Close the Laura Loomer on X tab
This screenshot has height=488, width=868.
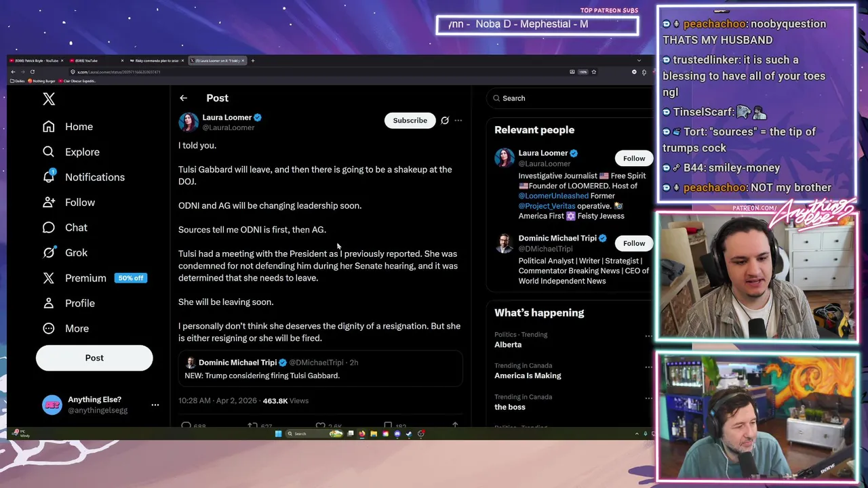point(243,61)
